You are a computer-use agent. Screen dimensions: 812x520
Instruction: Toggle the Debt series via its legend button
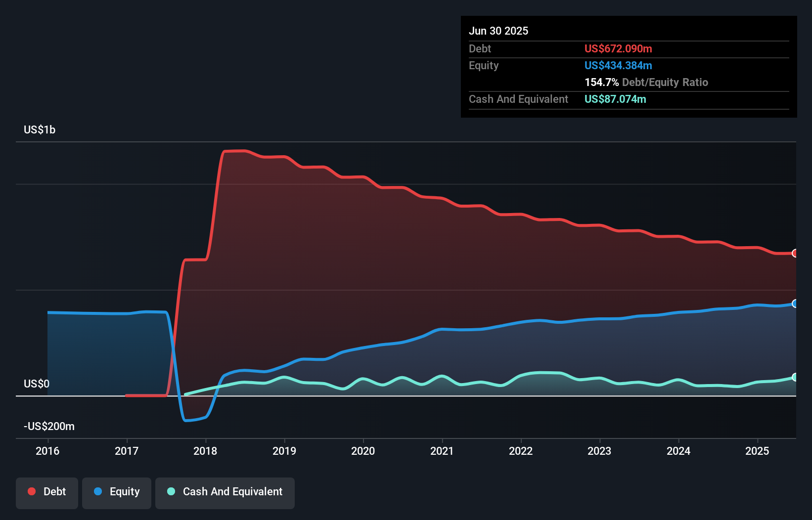coord(46,492)
